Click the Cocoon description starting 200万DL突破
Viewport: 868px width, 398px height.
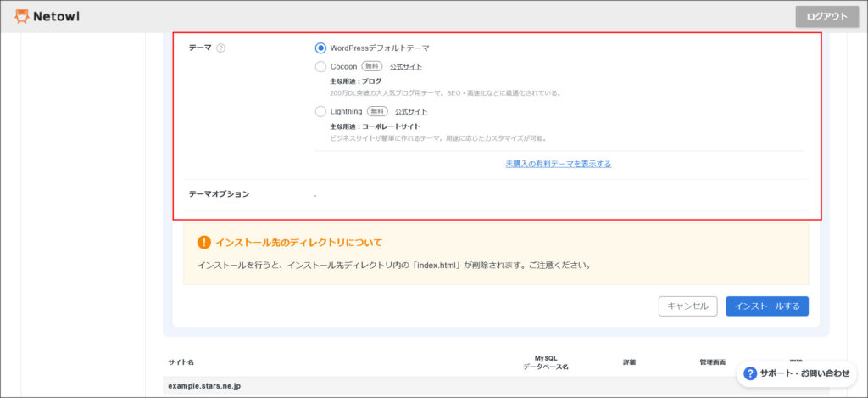pyautogui.click(x=446, y=93)
